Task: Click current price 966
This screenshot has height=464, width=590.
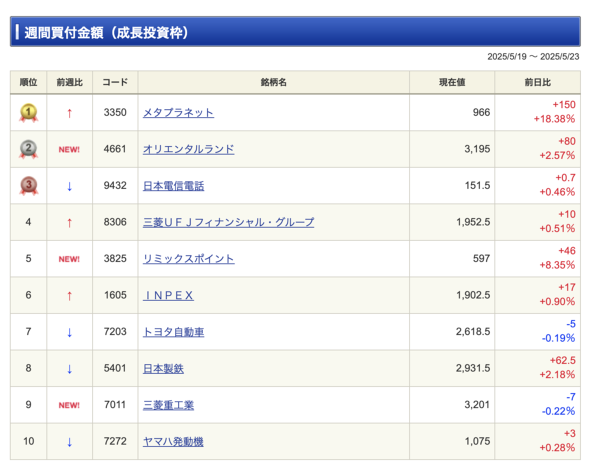Action: (x=481, y=112)
